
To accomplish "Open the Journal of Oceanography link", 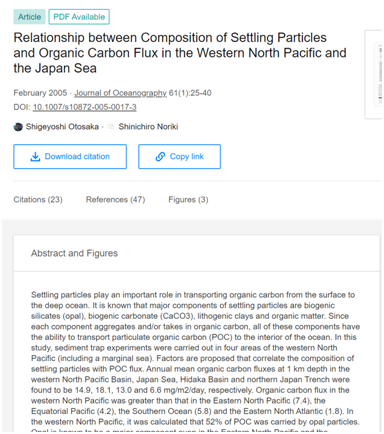I will tap(120, 93).
